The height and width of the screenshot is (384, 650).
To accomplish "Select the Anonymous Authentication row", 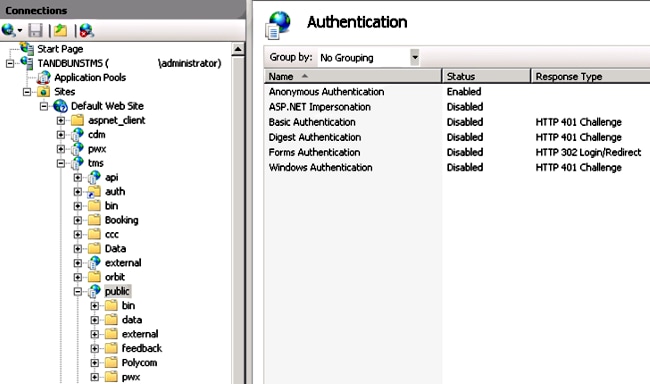I will pyautogui.click(x=457, y=92).
